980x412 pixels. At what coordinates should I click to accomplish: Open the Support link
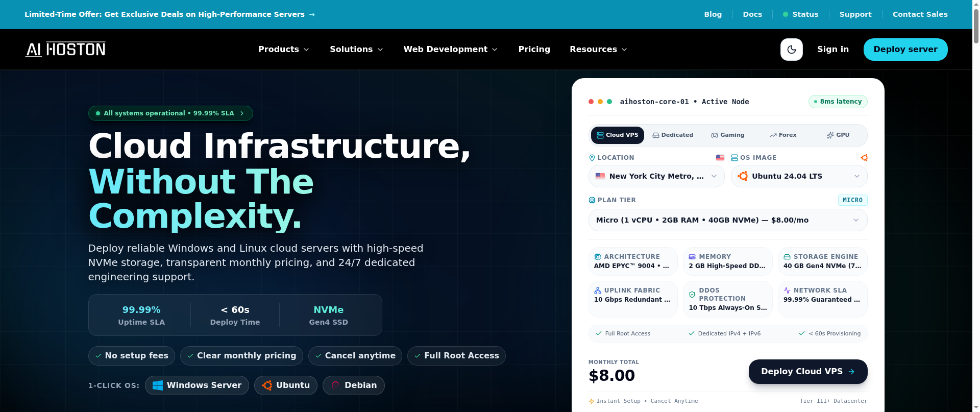[x=855, y=14]
